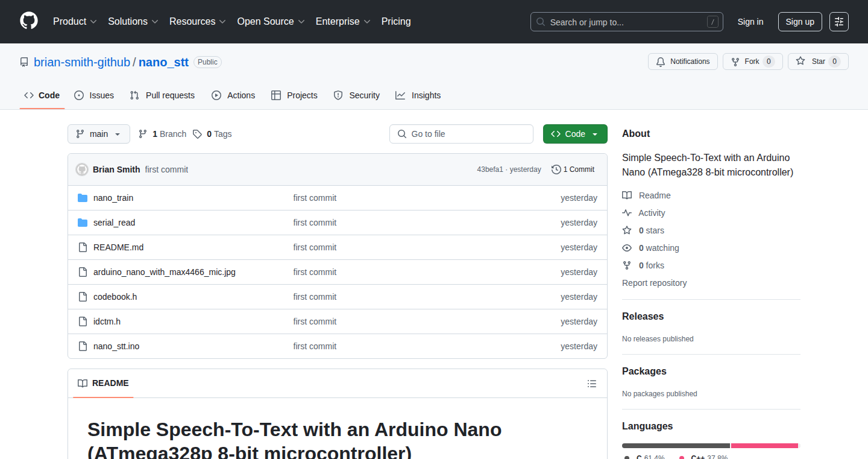This screenshot has width=868, height=459.
Task: Open commit hash 43befa1
Action: [490, 169]
